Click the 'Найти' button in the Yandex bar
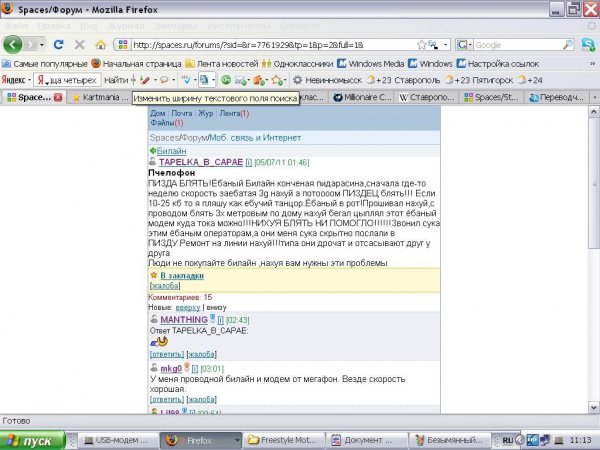600x450 pixels. [x=116, y=80]
